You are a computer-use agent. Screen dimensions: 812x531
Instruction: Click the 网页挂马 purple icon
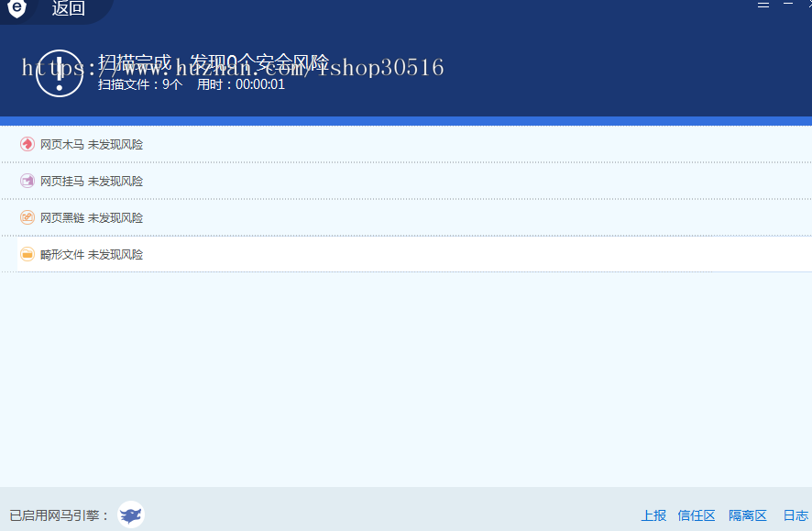[x=27, y=181]
